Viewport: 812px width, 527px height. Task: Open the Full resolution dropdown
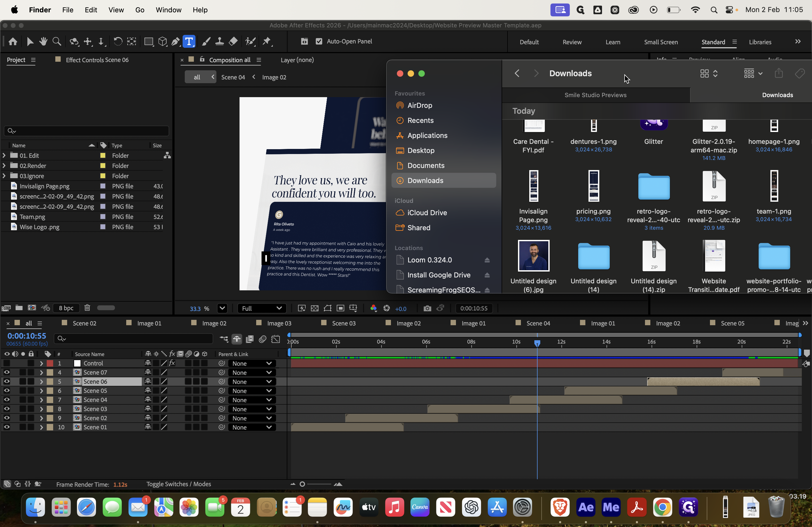click(261, 309)
